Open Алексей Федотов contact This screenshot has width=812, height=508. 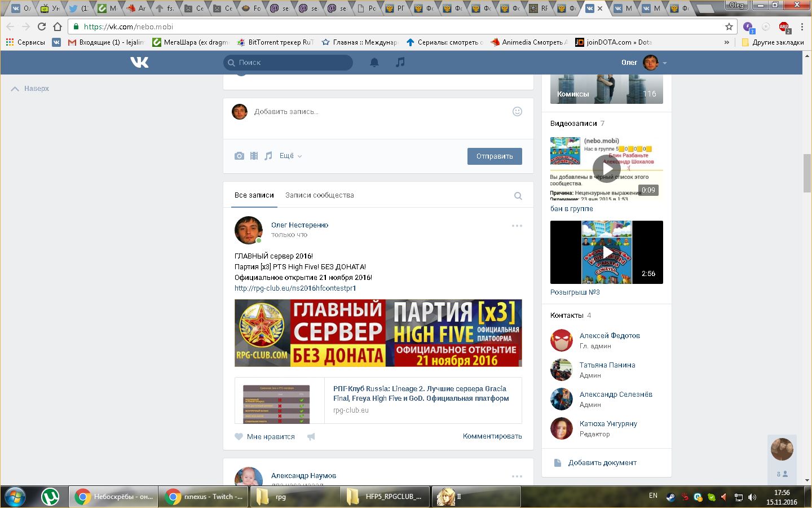tap(610, 336)
